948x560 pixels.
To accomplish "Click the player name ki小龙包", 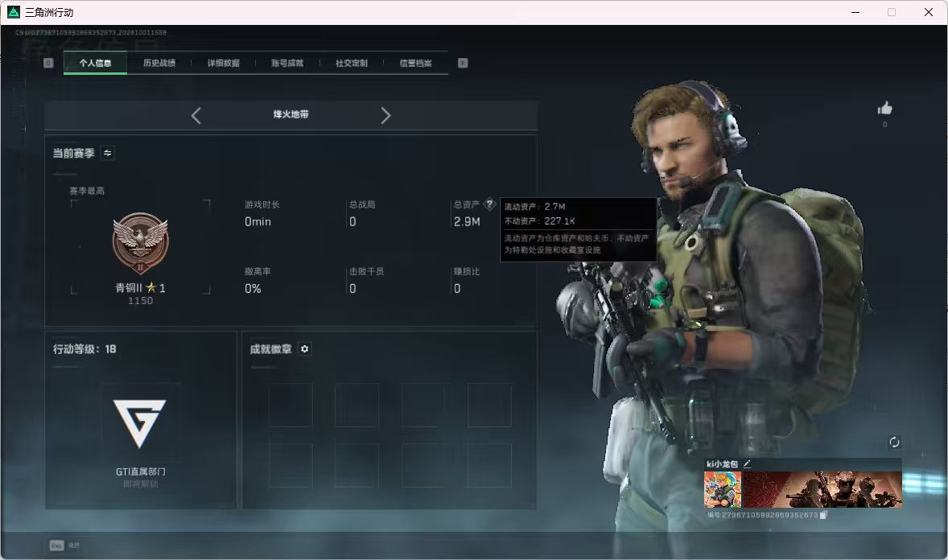I will (722, 463).
